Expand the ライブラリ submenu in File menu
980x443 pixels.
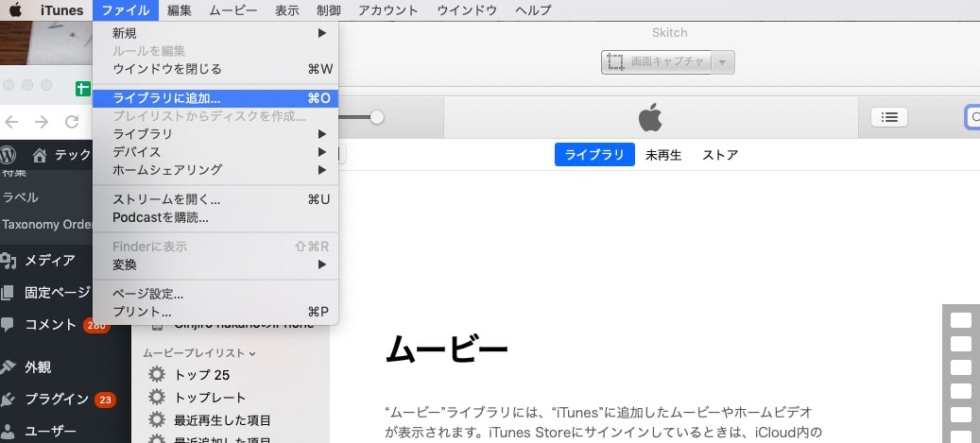point(215,134)
